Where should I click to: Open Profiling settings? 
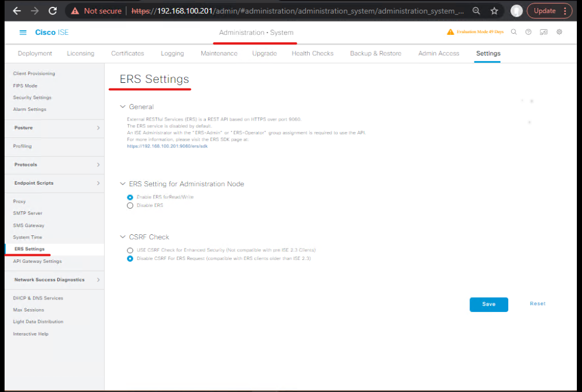[x=22, y=146]
